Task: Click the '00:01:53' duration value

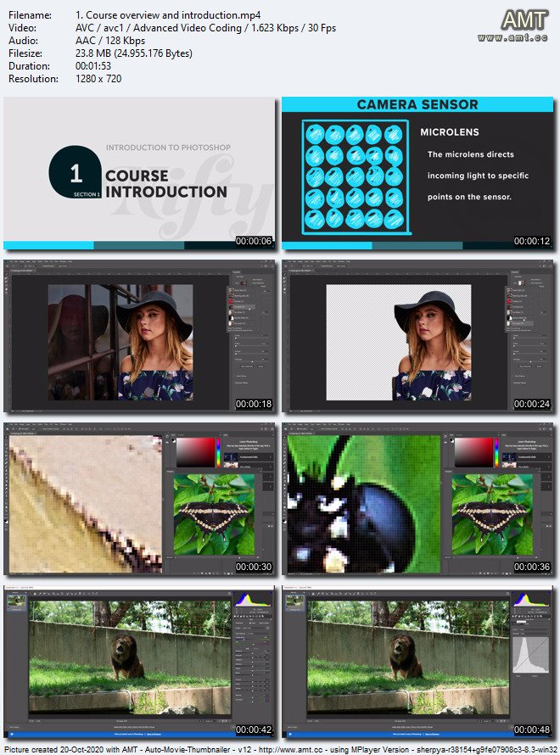Action: coord(93,66)
